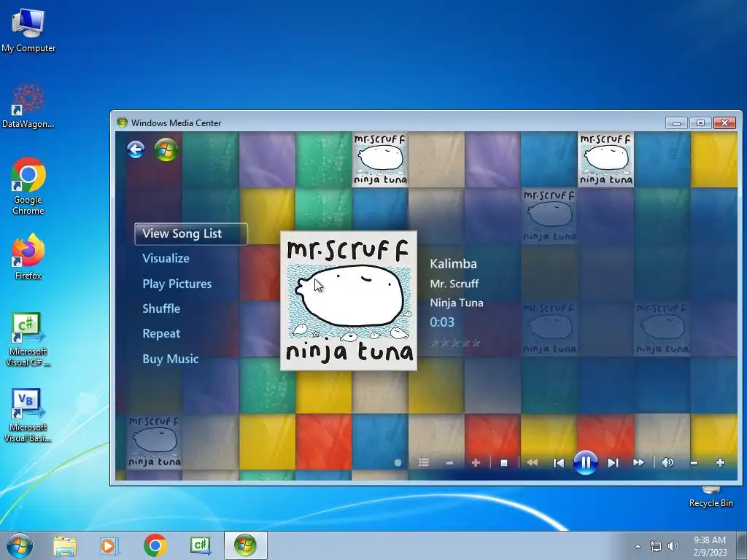The width and height of the screenshot is (747, 560).
Task: Click the Media Center taskbar button
Action: click(245, 545)
